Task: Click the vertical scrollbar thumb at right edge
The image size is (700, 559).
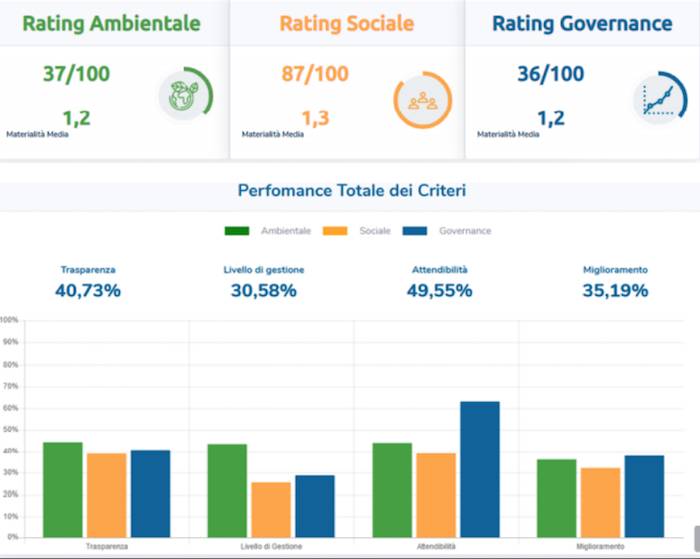Action: [x=697, y=538]
